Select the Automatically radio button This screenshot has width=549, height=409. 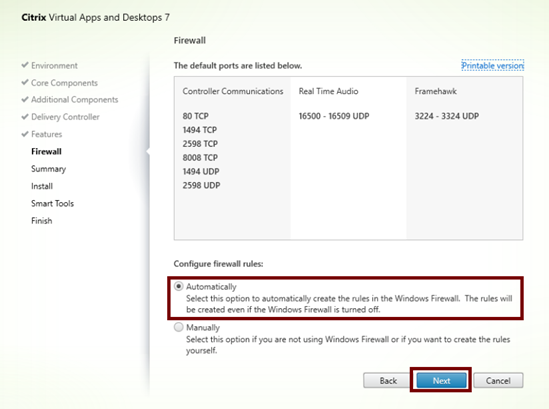(179, 286)
